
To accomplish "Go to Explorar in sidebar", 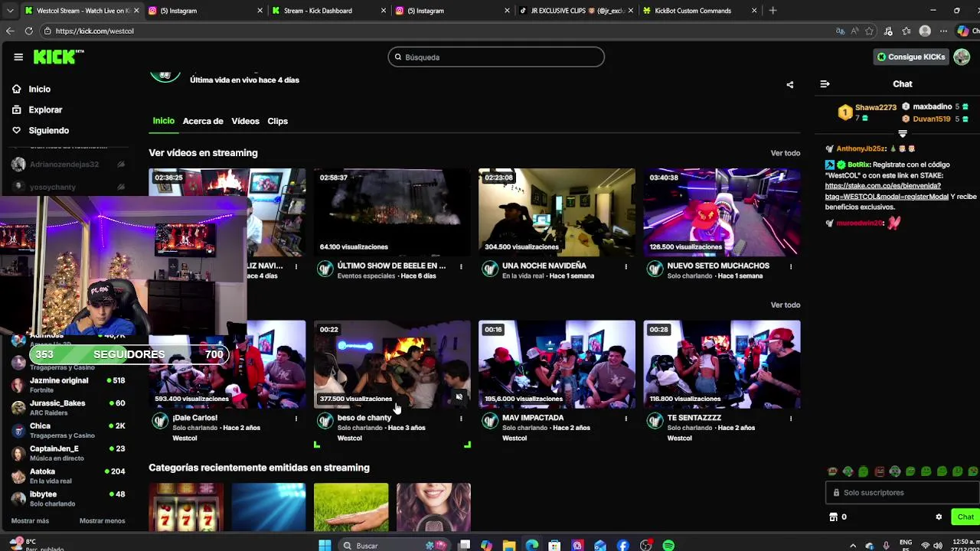I will click(45, 110).
